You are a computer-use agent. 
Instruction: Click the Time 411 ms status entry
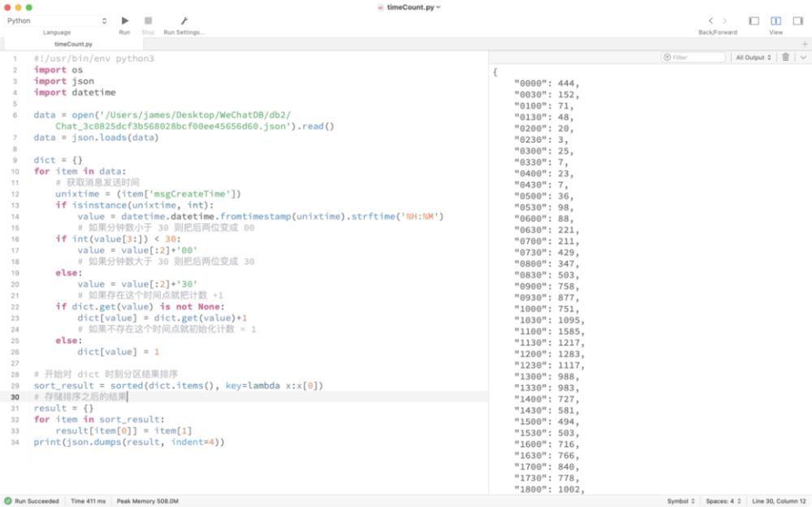(88, 501)
